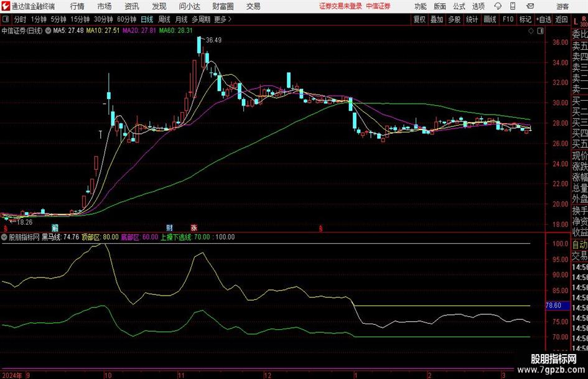Screen dimensions: 588x379
Task: Click the 解 marker icon below the chart
Action: click(55, 228)
